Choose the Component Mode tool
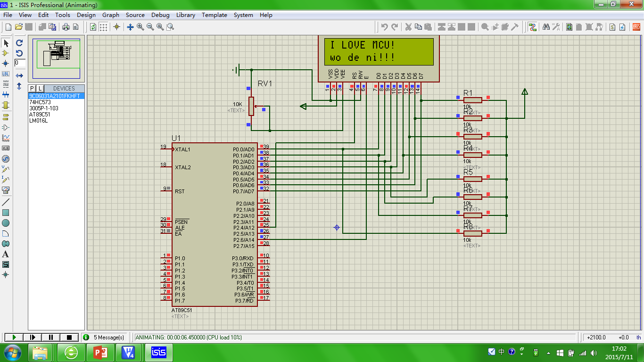The image size is (644, 362). point(6,53)
